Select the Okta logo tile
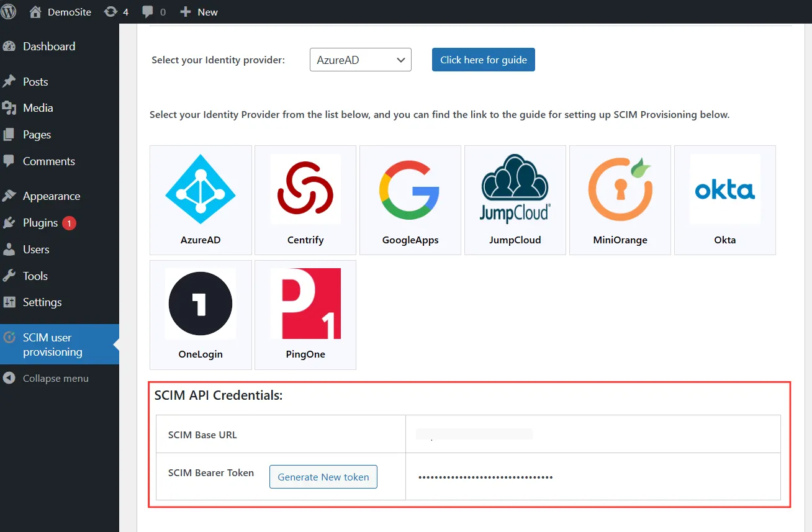Viewport: 812px width, 532px height. point(725,200)
